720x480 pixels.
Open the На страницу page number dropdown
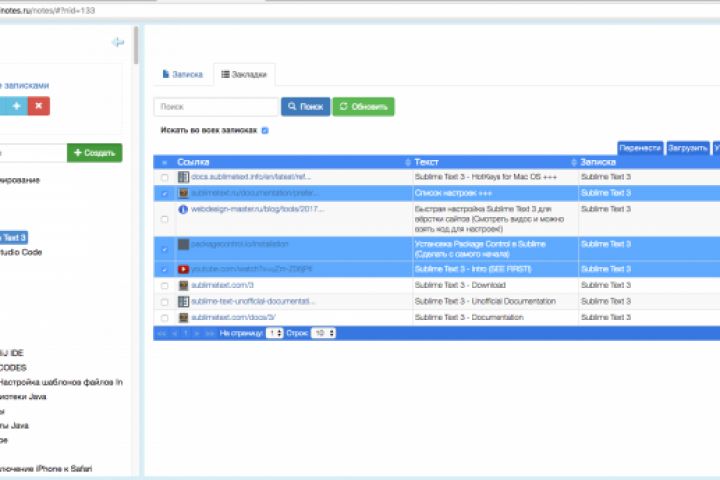pos(275,333)
